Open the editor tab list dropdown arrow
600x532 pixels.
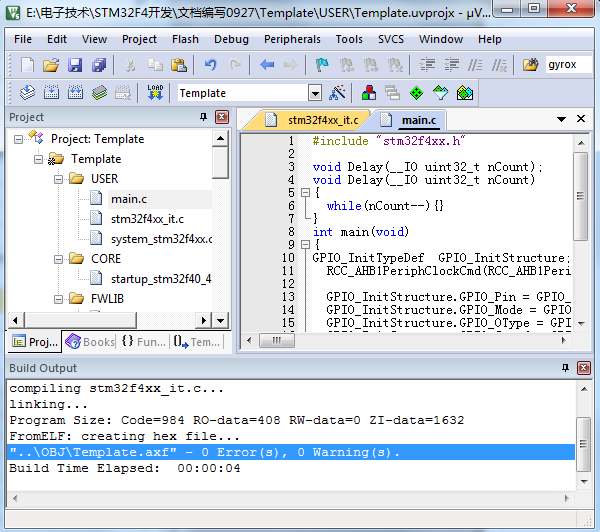click(561, 119)
